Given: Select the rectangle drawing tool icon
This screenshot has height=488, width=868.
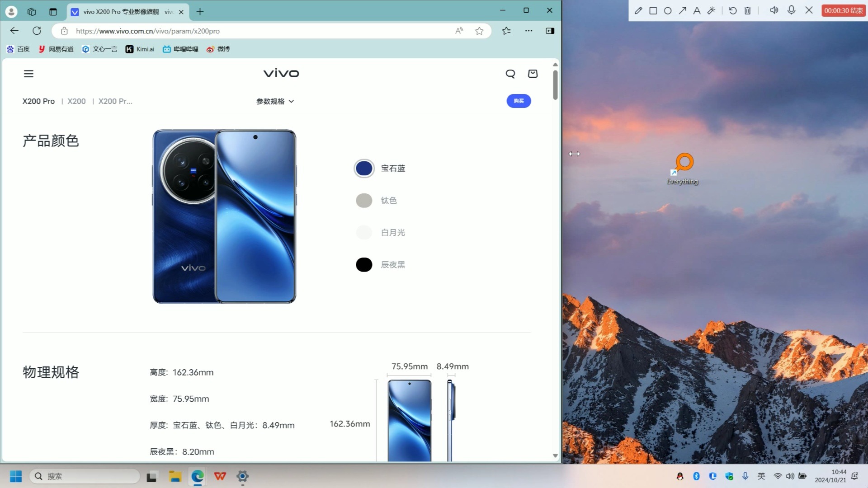Looking at the screenshot, I should click(x=653, y=10).
